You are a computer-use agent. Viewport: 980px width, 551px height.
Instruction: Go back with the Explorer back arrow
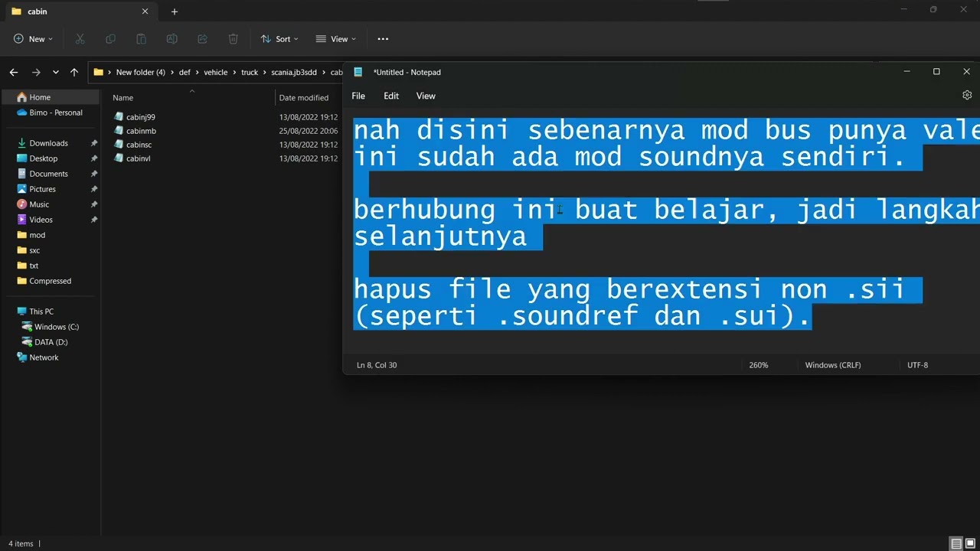14,72
